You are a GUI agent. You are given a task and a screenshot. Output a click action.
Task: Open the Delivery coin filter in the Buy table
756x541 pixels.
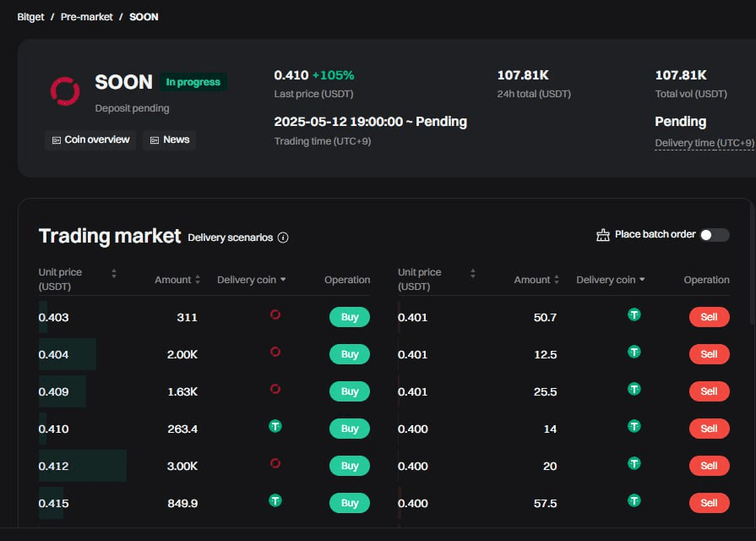click(x=251, y=280)
